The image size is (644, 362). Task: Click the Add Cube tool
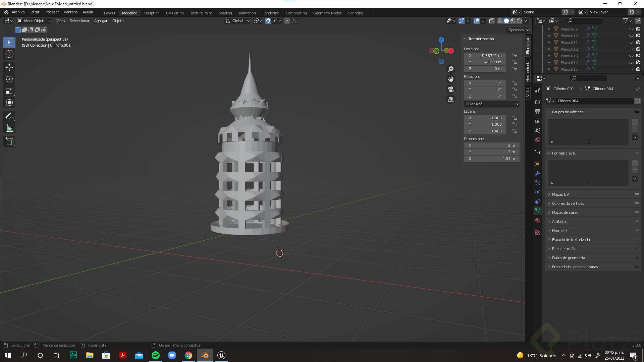point(9,141)
